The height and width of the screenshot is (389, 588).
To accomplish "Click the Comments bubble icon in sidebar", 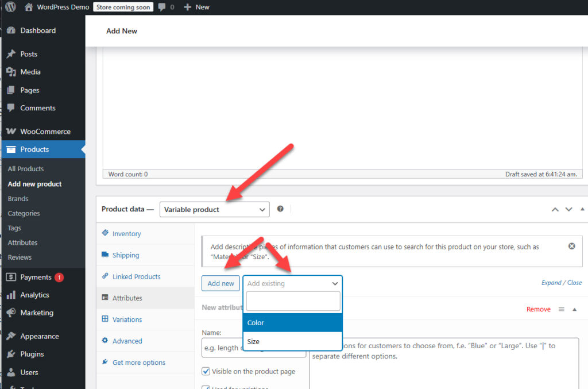I will click(11, 108).
